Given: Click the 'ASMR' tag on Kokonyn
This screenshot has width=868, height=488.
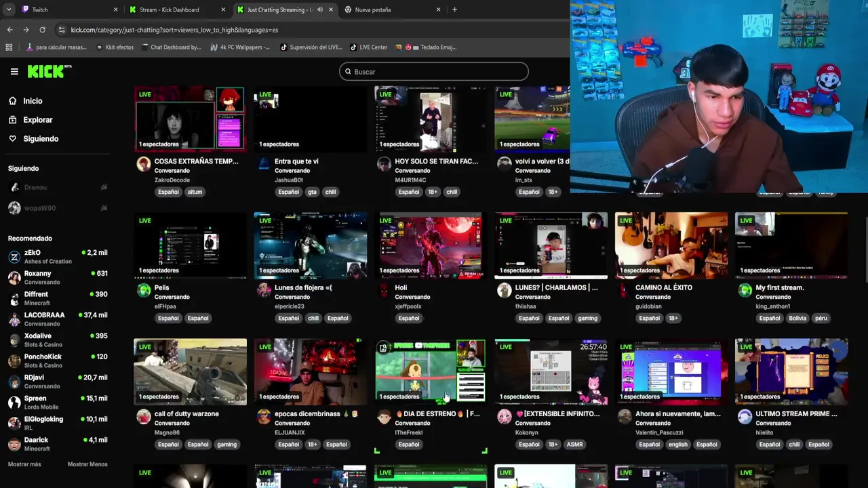Looking at the screenshot, I should (x=575, y=445).
